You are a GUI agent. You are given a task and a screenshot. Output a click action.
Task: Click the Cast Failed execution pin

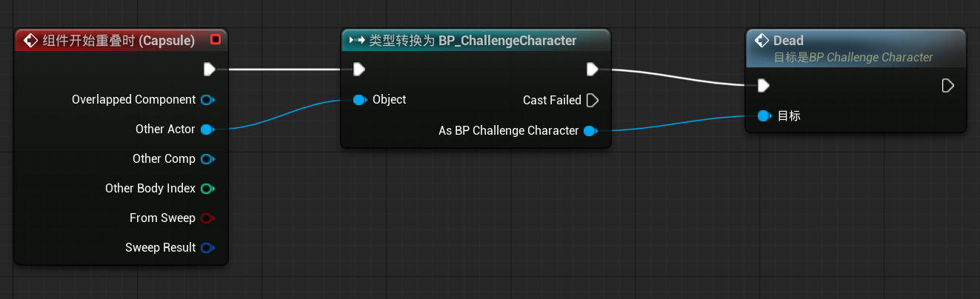click(x=592, y=100)
